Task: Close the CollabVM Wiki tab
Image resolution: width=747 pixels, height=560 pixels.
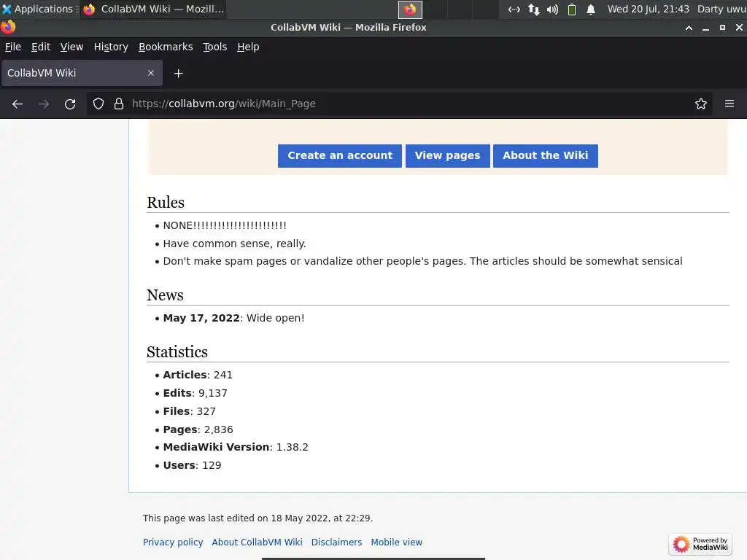Action: click(150, 73)
